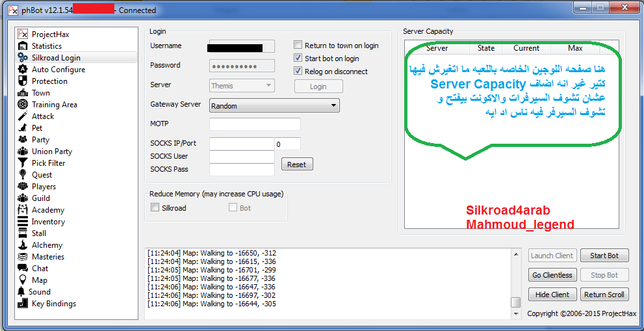
Task: Enable Return to town on login
Action: [298, 46]
